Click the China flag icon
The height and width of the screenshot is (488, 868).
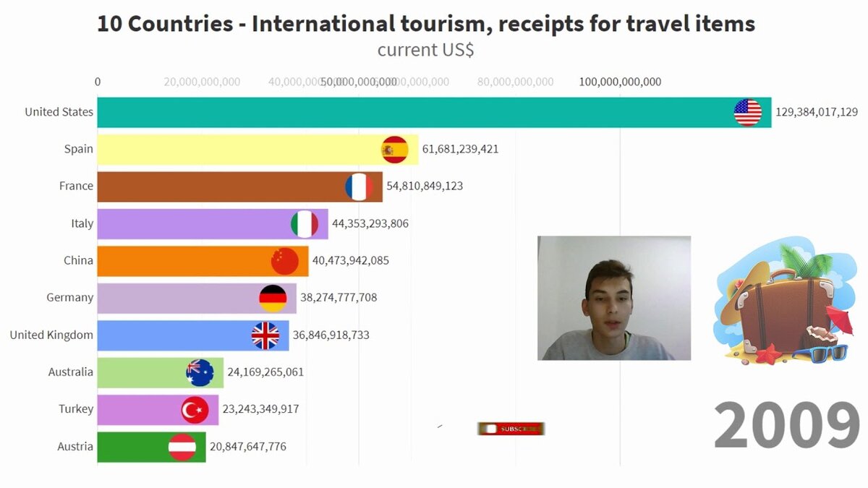pos(285,261)
